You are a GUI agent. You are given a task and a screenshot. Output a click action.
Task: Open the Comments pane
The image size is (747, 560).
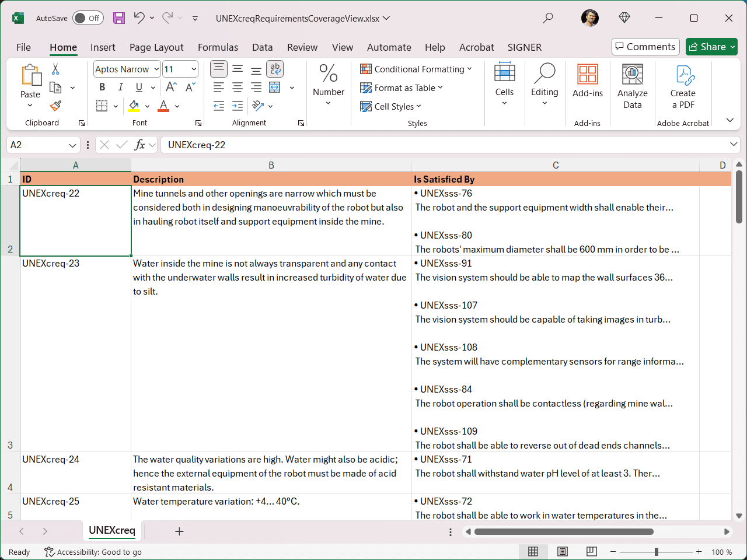click(x=645, y=47)
